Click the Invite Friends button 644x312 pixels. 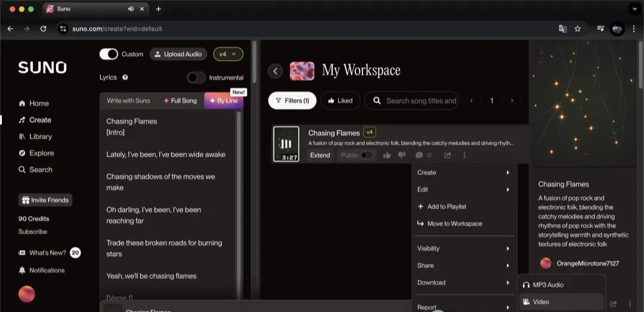click(45, 200)
